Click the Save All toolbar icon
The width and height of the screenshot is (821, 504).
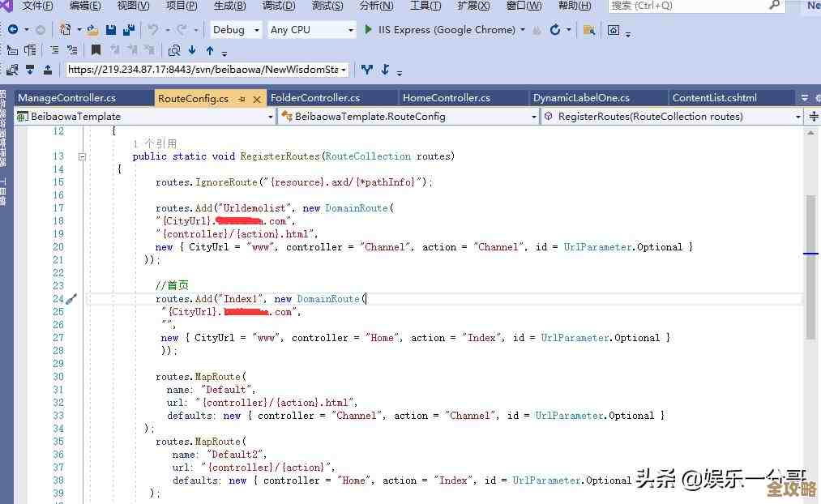coord(128,30)
